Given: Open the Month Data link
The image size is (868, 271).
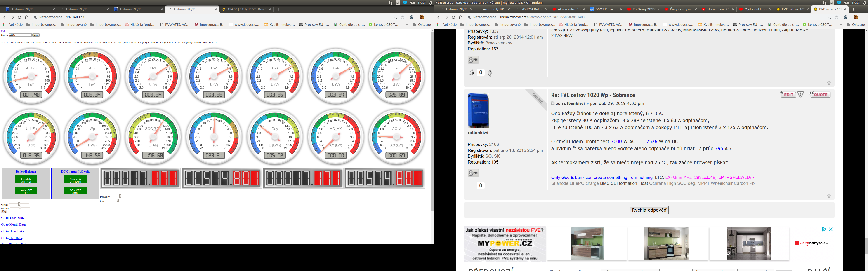Looking at the screenshot, I should pos(18,224).
